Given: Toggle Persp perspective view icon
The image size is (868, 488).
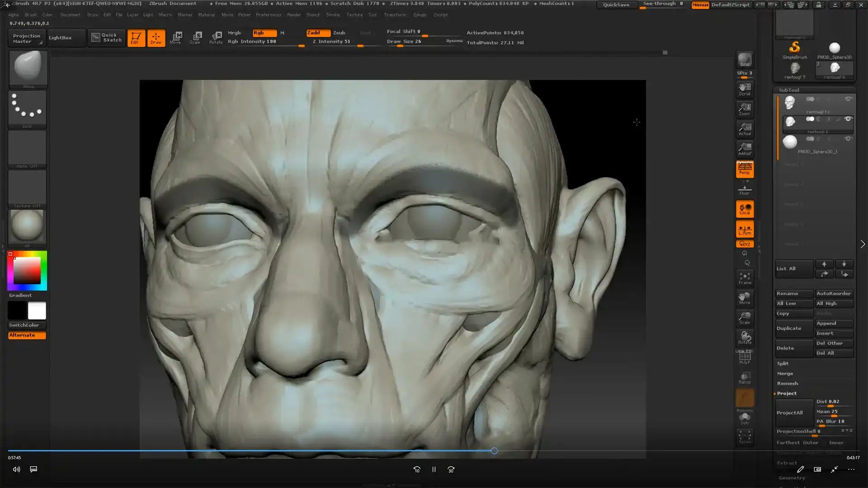Looking at the screenshot, I should coord(745,169).
